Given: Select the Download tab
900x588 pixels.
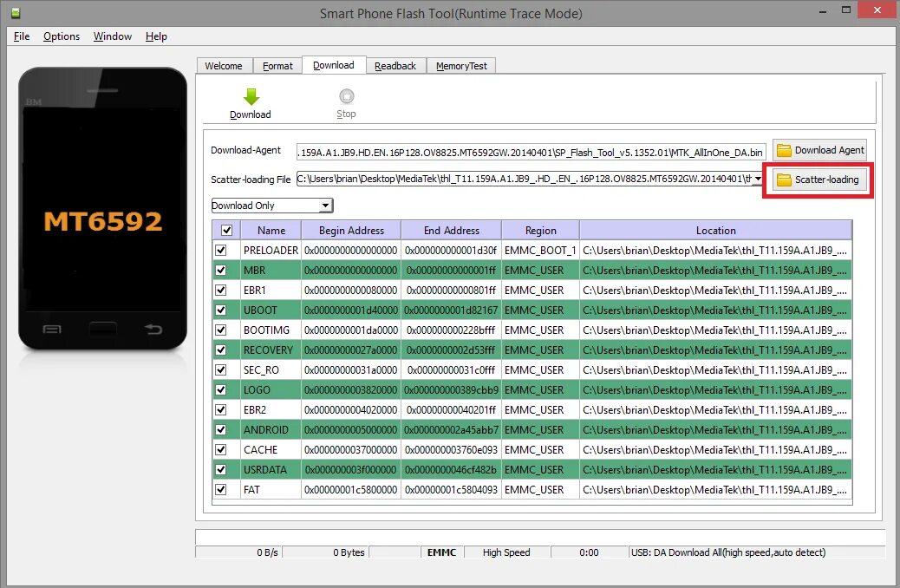Looking at the screenshot, I should (x=334, y=65).
